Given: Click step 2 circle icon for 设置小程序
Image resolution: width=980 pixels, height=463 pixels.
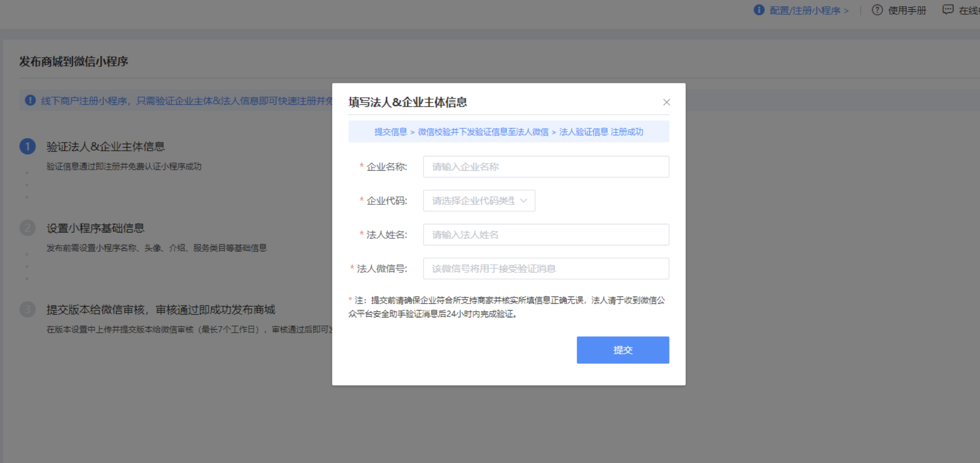Looking at the screenshot, I should (28, 228).
